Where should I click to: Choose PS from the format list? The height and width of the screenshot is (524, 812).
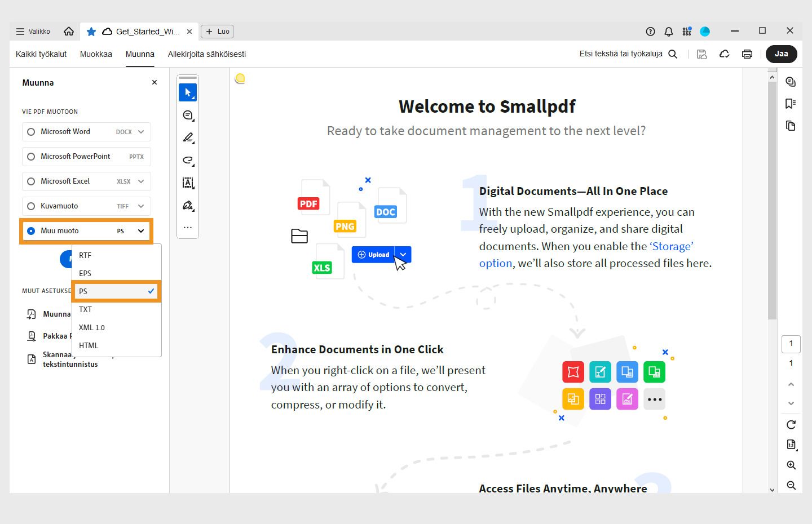pos(117,291)
